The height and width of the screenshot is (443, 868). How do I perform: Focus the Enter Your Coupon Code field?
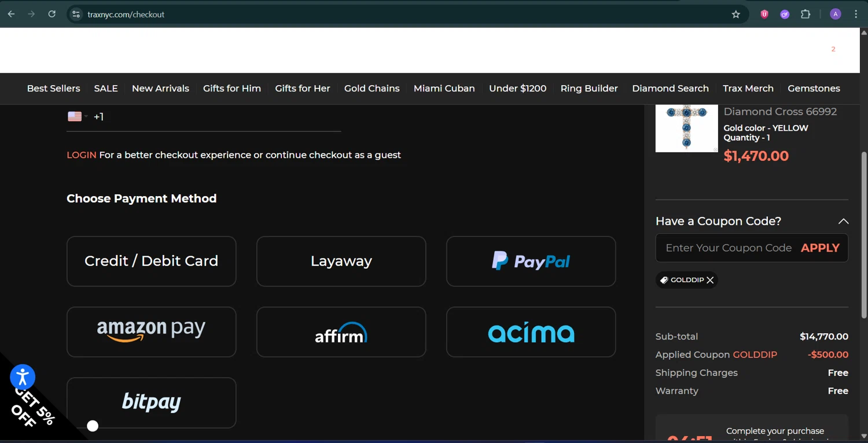point(729,248)
